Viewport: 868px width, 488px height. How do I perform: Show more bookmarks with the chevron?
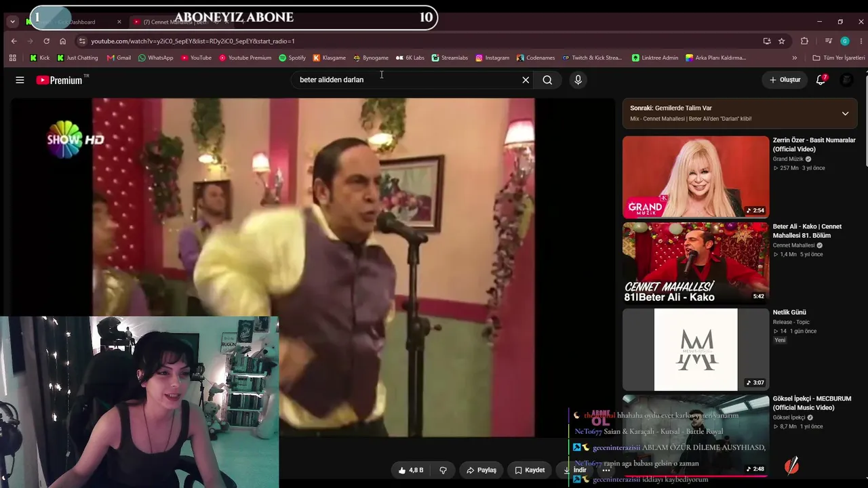coord(795,58)
